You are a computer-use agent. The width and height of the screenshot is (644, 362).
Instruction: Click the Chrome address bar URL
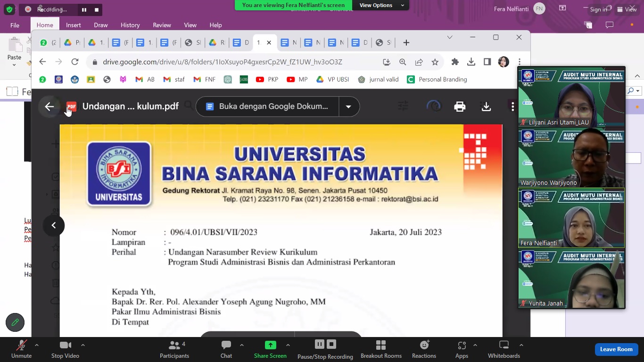coord(223,62)
